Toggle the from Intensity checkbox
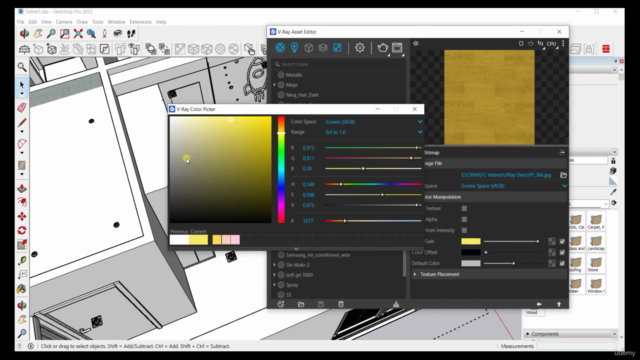Screen dimensions: 640x360 464,230
